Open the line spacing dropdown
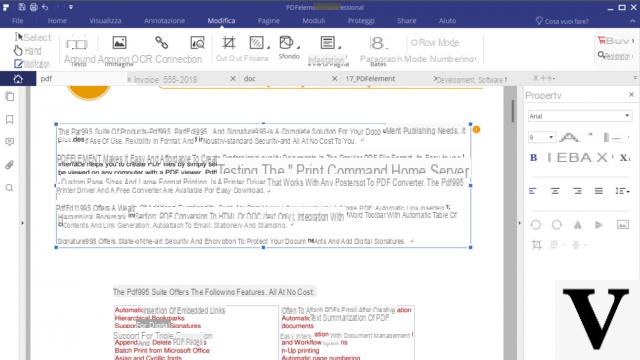 pos(622,191)
